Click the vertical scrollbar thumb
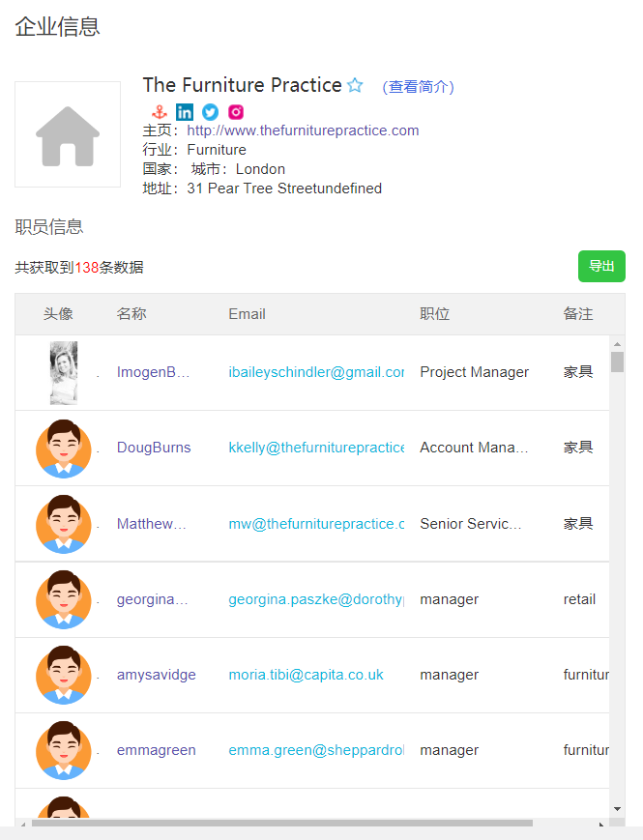This screenshot has height=840, width=643. pyautogui.click(x=617, y=362)
